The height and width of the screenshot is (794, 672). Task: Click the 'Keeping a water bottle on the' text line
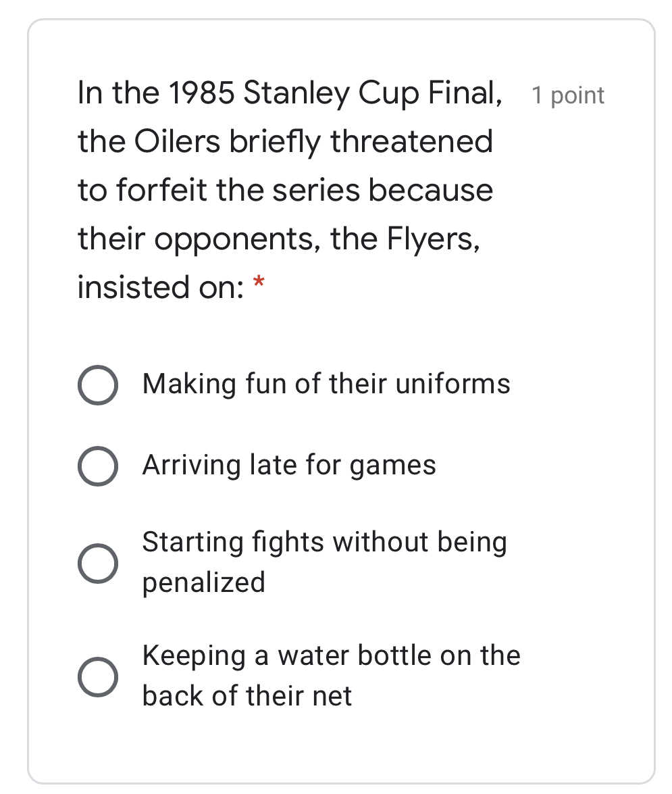(x=331, y=655)
